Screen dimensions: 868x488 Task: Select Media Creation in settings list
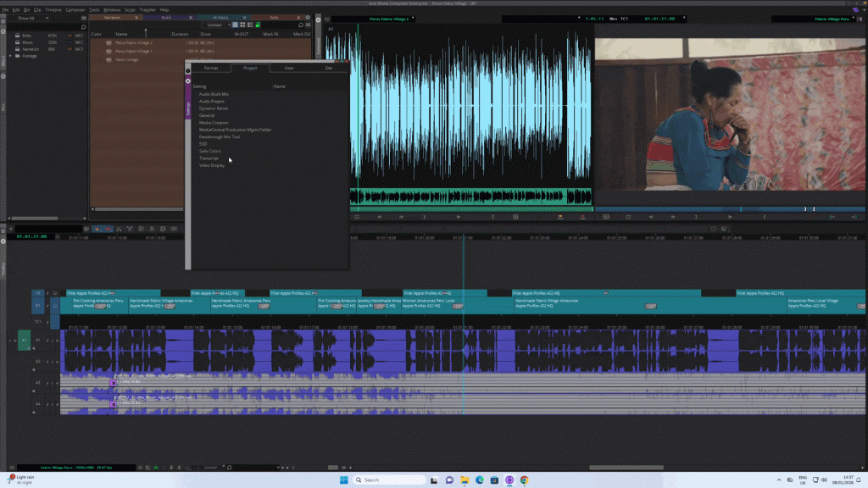tap(214, 122)
